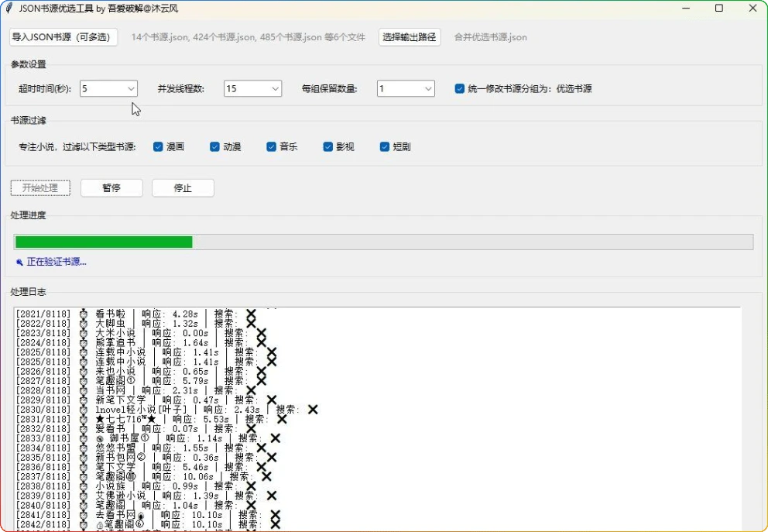
Task: Click the feather app icon in title bar
Action: coord(9,9)
